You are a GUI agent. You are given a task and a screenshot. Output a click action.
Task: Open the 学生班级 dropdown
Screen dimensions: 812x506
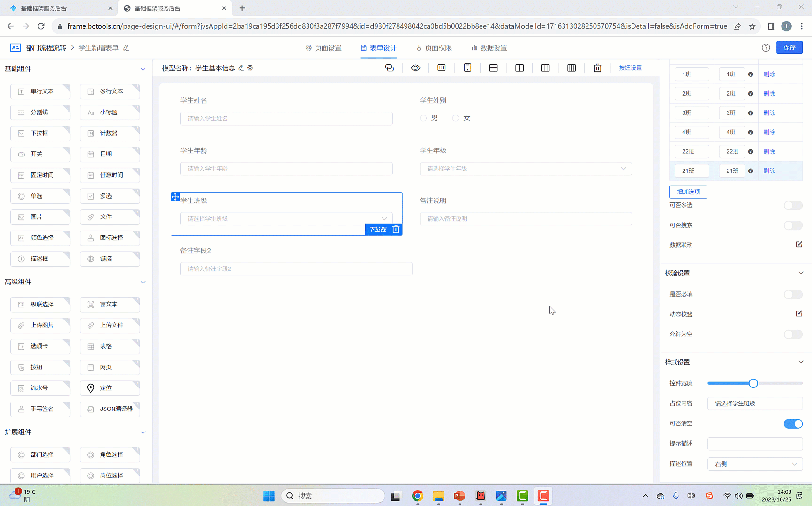[x=286, y=219]
